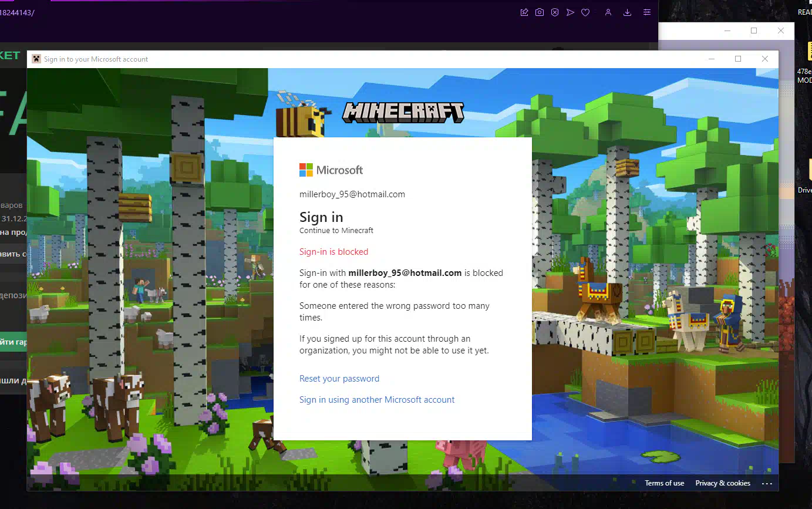Click the heart bookmark icon
Screen dimensions: 812x509
point(585,12)
